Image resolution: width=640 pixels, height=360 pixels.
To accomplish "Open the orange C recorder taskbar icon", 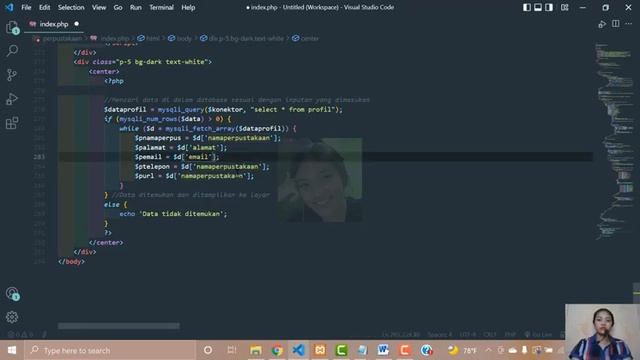I will coord(404,350).
